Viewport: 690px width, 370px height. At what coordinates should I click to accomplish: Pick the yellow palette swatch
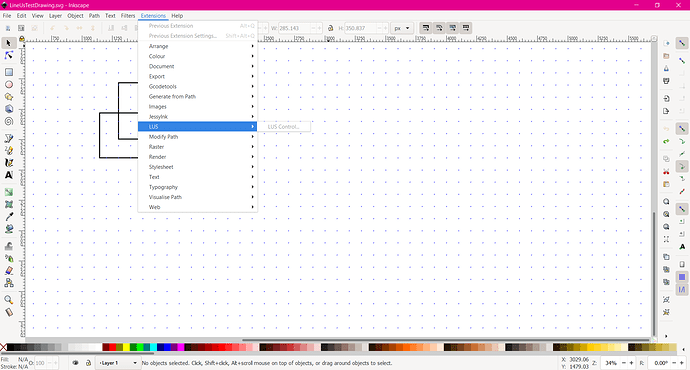click(x=126, y=348)
